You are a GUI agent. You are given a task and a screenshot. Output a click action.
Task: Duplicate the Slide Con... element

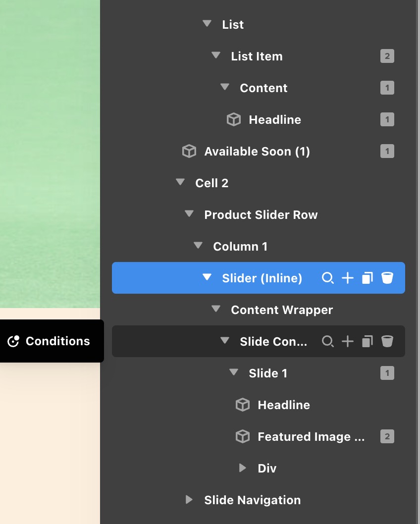(x=367, y=341)
